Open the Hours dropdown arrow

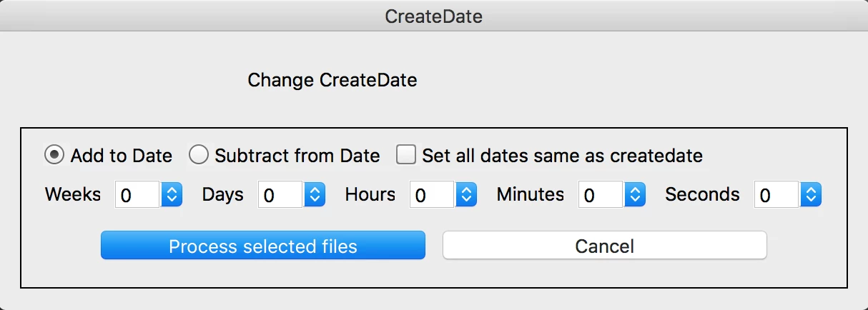pos(465,195)
